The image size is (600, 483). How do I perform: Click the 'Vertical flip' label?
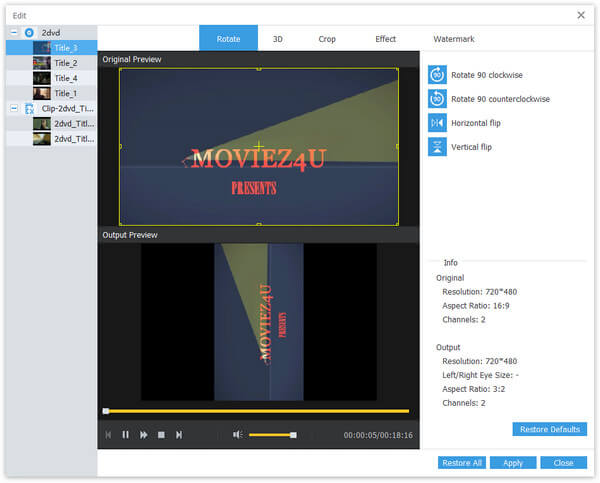click(x=471, y=147)
